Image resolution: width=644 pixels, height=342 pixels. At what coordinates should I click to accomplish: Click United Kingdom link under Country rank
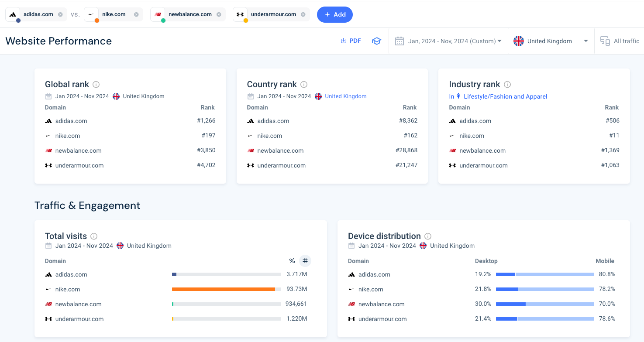(345, 96)
